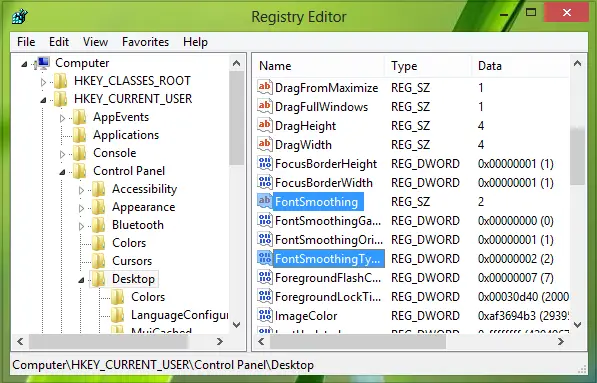Expand the HKEY_CLASSES_ROOT tree node

pos(43,81)
